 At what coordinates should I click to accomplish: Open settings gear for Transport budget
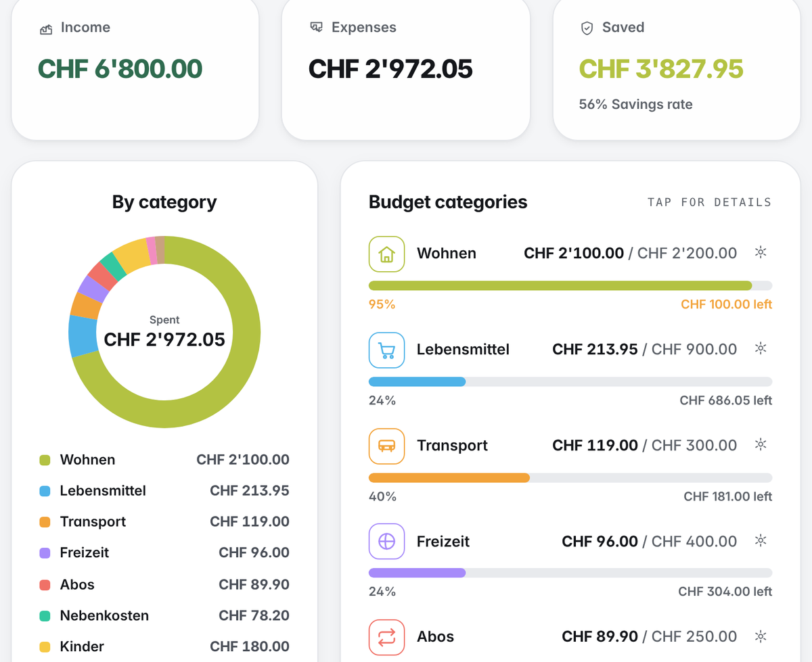tap(761, 445)
